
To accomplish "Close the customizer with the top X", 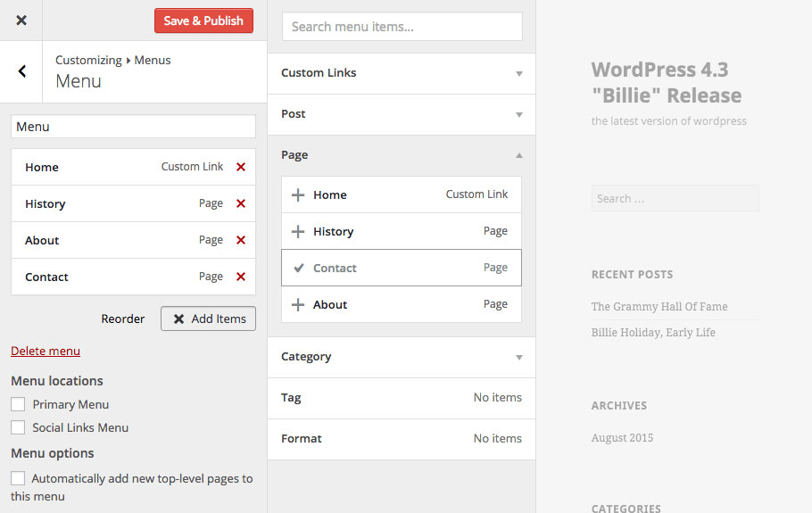I will [21, 21].
